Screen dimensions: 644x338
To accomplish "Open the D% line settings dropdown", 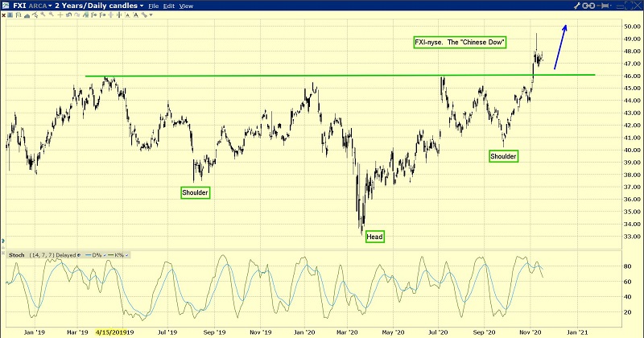I will click(105, 255).
